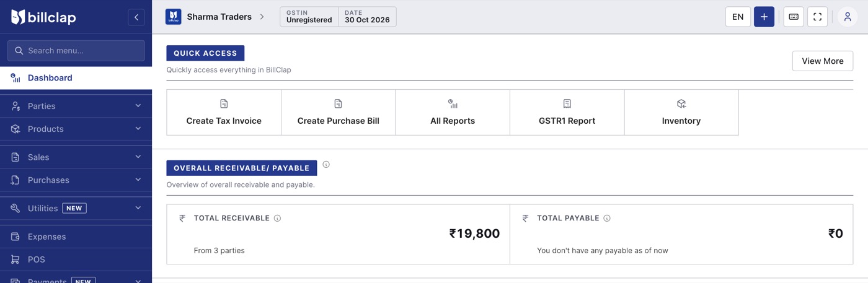Viewport: 868px width, 283px height.
Task: Open keyboard shortcuts via keyboard icon
Action: click(x=794, y=17)
